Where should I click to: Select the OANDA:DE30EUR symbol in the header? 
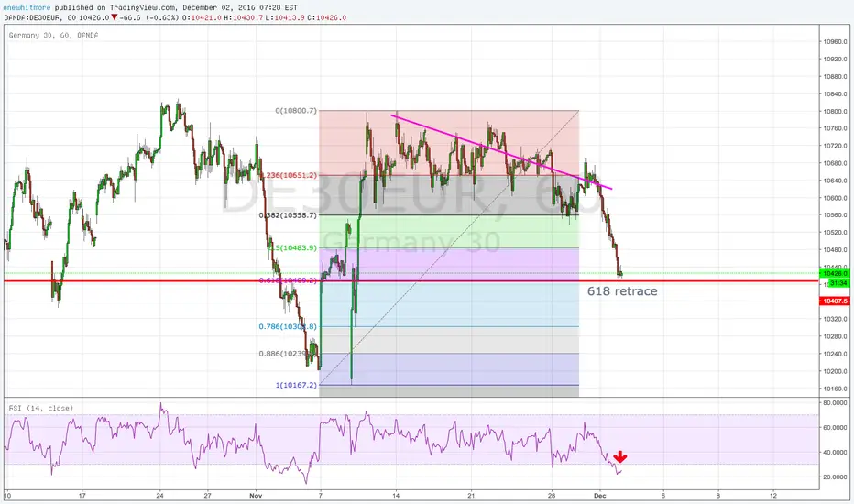(x=33, y=17)
